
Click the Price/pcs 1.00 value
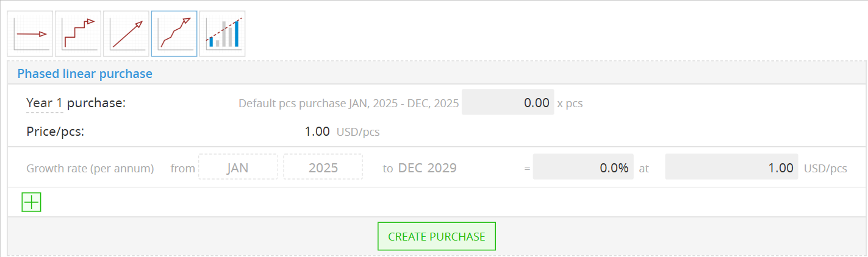(316, 132)
